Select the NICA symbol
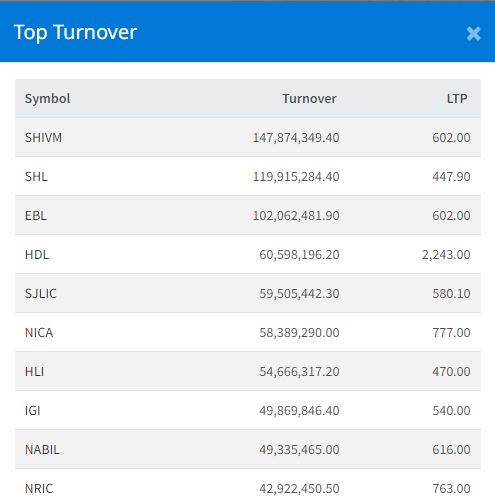Screen dimensions: 495x502 pos(39,333)
